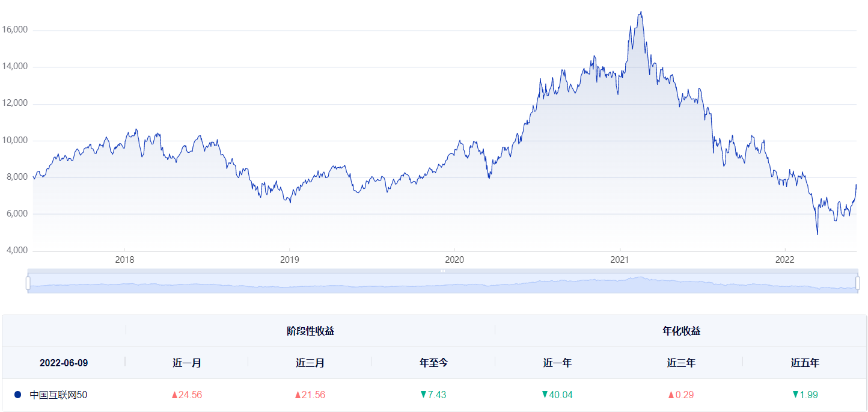Click the 21.56 three-month return value
Image resolution: width=868 pixels, height=412 pixels.
point(313,395)
